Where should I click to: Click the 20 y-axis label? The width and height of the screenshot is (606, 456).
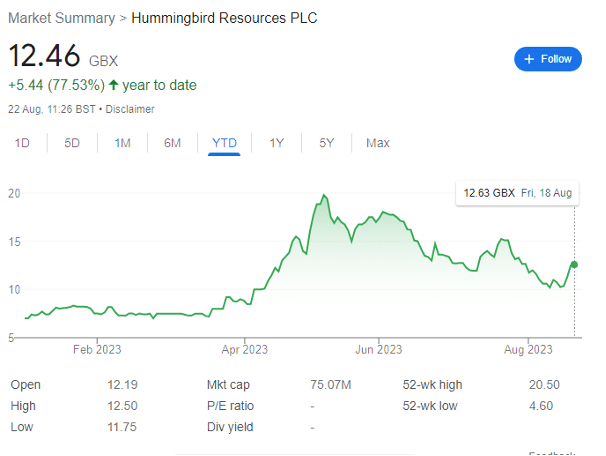(x=14, y=193)
